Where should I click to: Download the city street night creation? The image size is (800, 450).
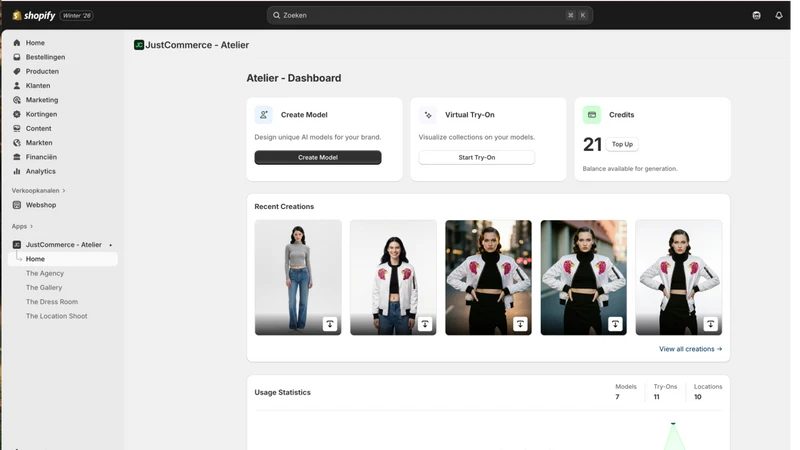(520, 324)
